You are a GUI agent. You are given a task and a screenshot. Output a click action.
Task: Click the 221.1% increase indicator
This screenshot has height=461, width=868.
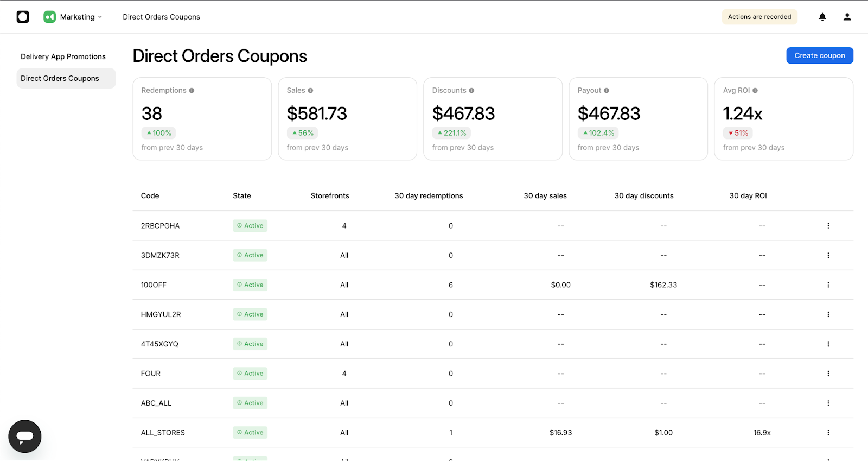coord(451,133)
